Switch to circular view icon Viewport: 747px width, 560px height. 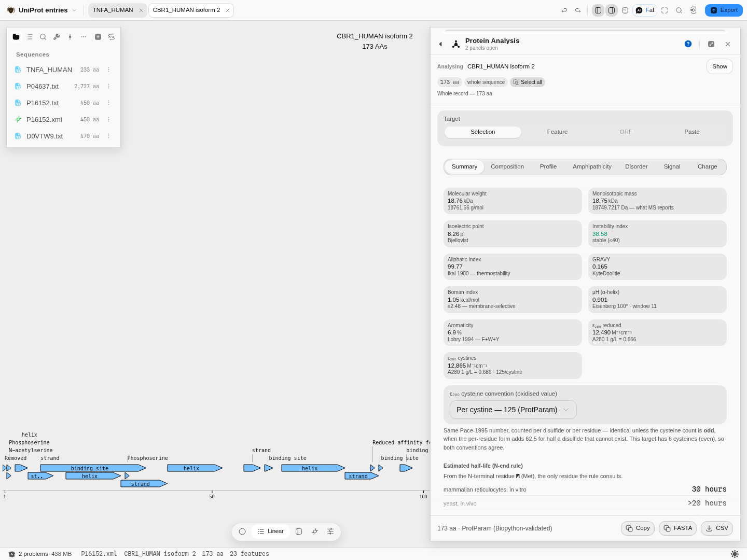point(242,531)
